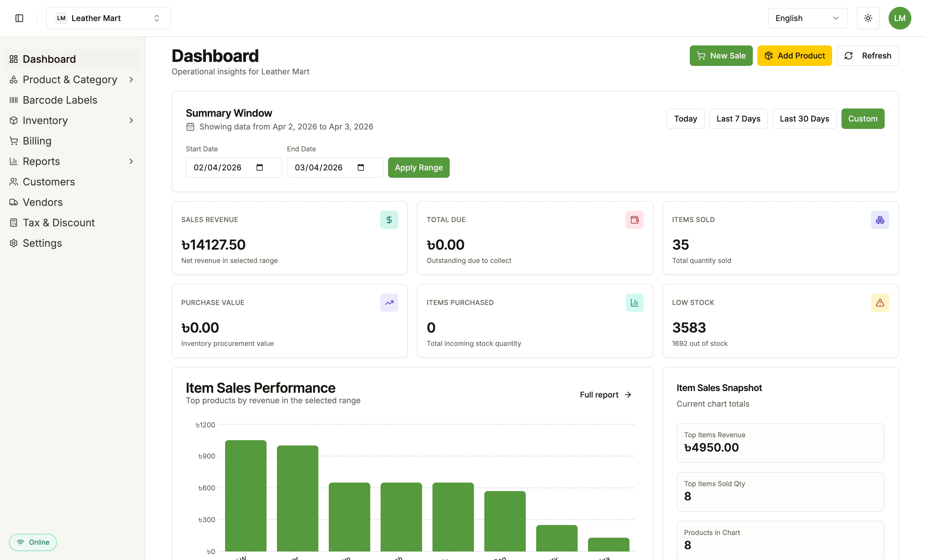
Task: Click the Settings gear icon
Action: click(x=14, y=243)
